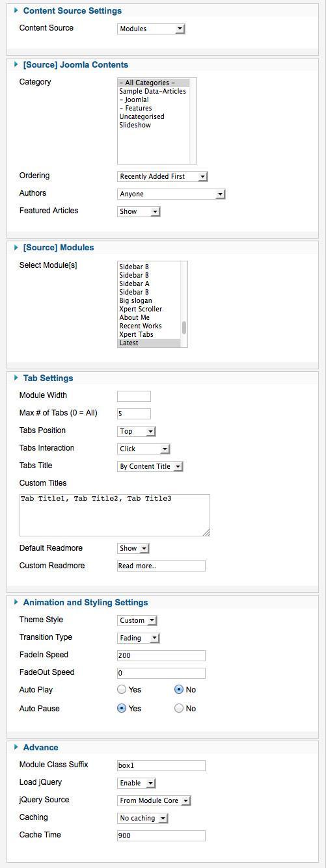Select 'Sidebar A' in module list
This screenshot has width=326, height=868.
click(149, 283)
